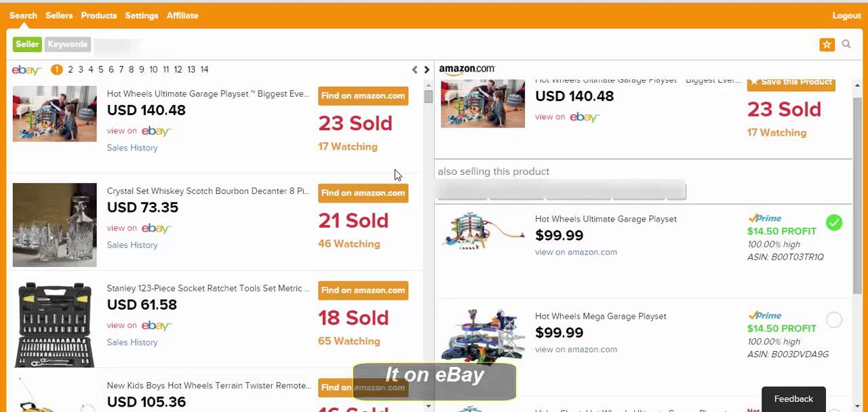Image resolution: width=868 pixels, height=412 pixels.
Task: Open Sales History for Stanley Socket Set
Action: point(132,342)
